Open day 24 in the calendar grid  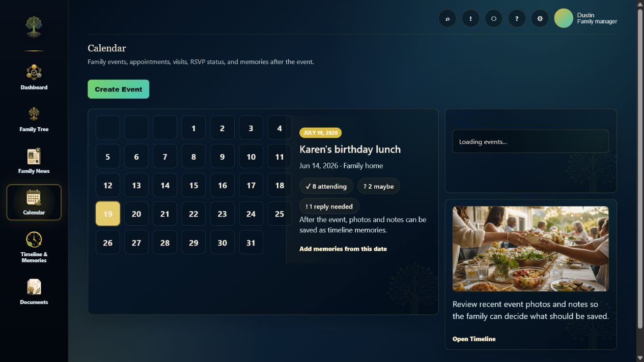251,214
